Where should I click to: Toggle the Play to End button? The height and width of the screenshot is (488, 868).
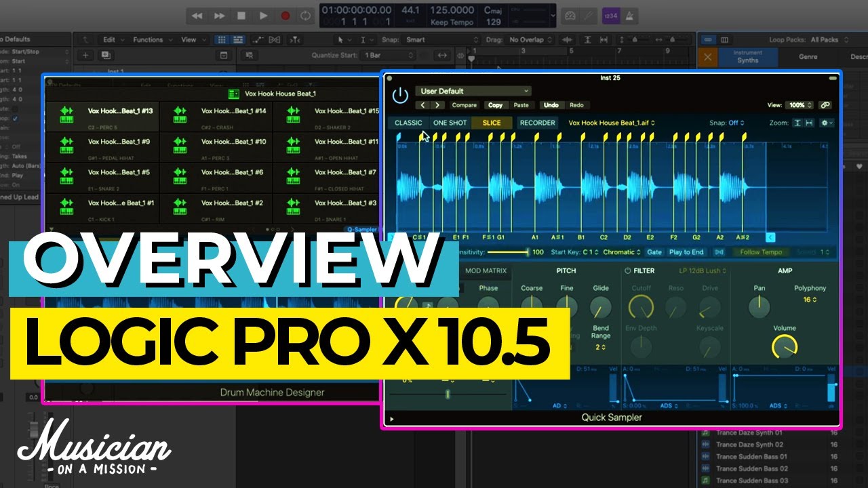pos(686,252)
